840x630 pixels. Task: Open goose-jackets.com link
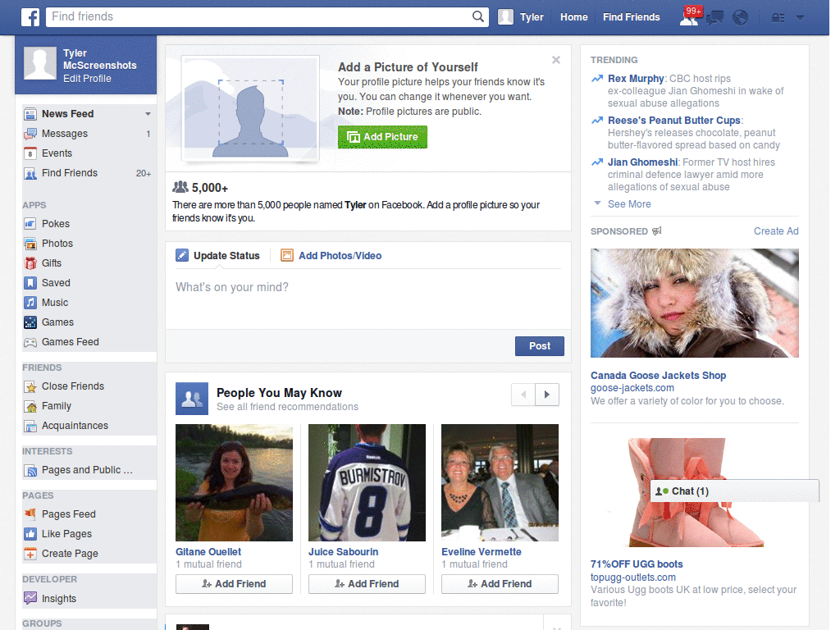click(632, 388)
